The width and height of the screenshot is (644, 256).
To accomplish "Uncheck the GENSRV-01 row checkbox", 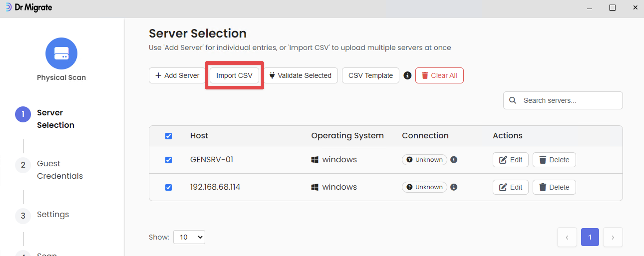I will coord(168,160).
